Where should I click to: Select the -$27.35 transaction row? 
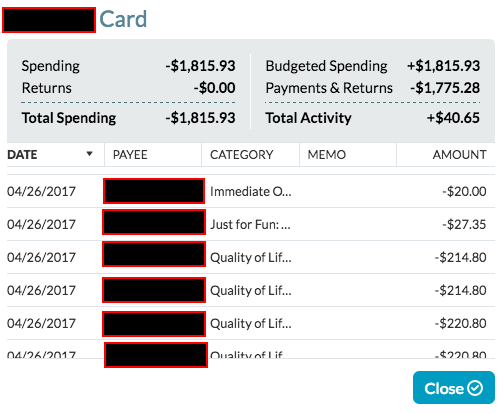pyautogui.click(x=251, y=224)
